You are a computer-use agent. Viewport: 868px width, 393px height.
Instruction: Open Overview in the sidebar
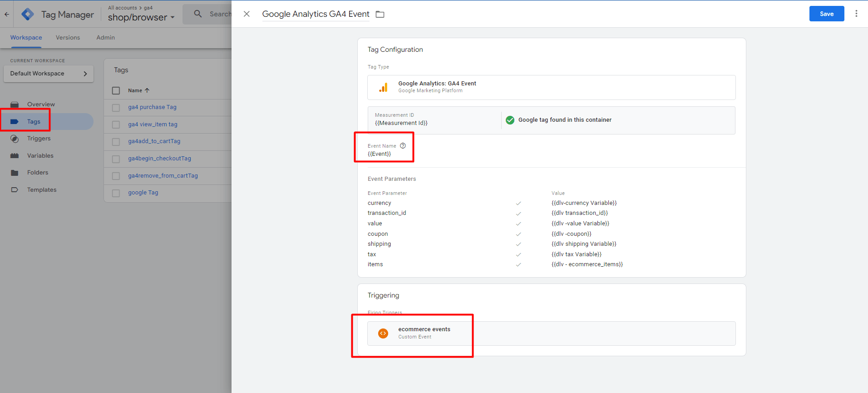pos(41,104)
